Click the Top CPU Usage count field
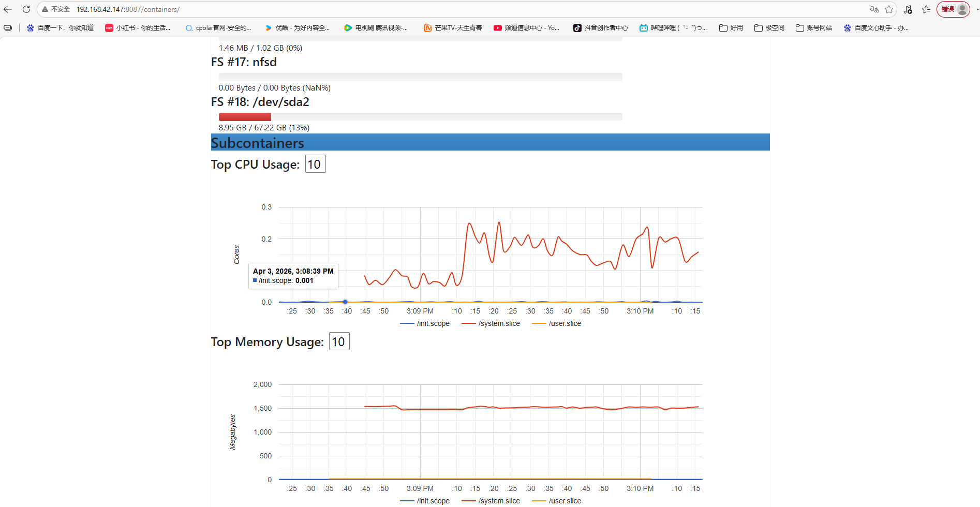Screen dimensions: 980x507 coord(315,164)
